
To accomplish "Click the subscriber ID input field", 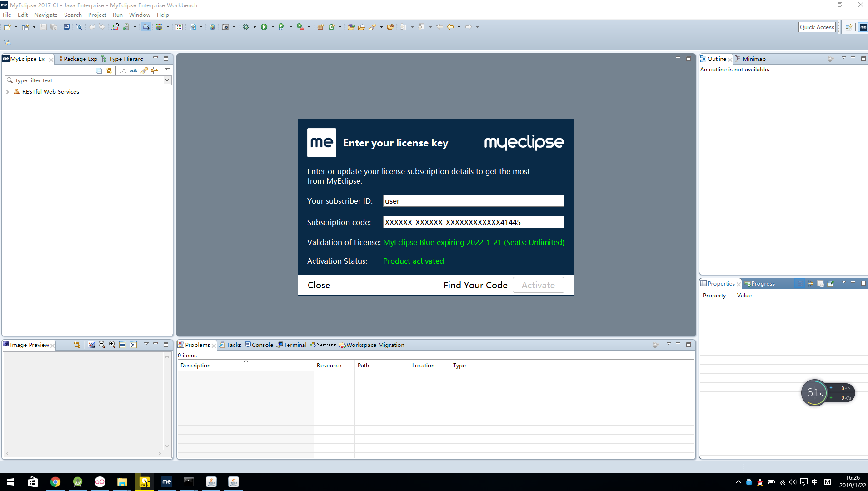I will pyautogui.click(x=474, y=201).
